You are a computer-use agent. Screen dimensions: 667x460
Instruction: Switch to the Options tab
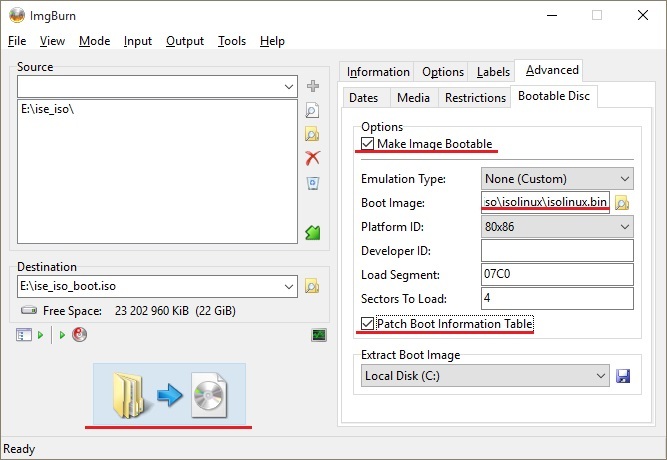pyautogui.click(x=443, y=72)
